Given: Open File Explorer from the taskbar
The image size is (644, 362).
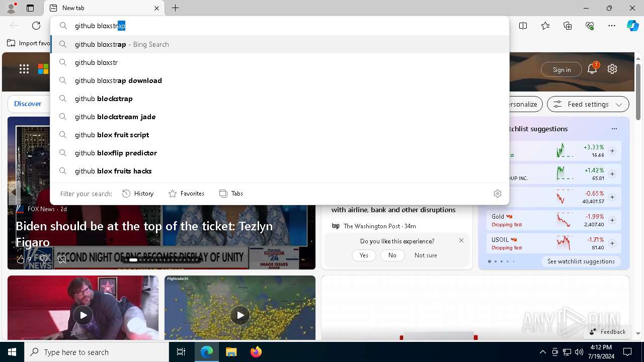Looking at the screenshot, I should [x=231, y=352].
